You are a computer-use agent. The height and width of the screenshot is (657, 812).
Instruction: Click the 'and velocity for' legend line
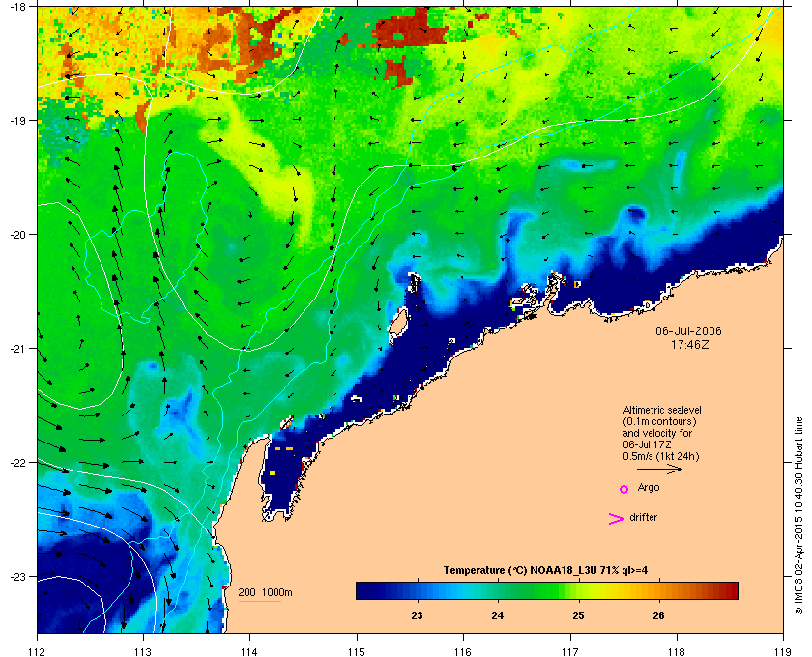coord(657,433)
